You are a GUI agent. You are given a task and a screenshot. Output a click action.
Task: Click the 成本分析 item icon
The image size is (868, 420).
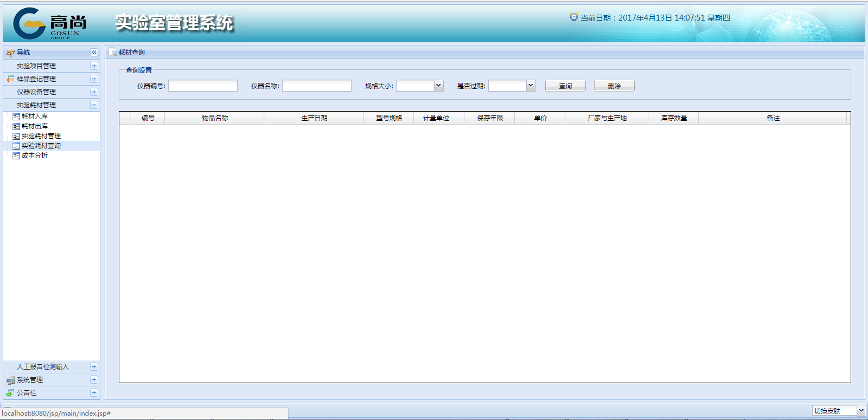pos(16,156)
